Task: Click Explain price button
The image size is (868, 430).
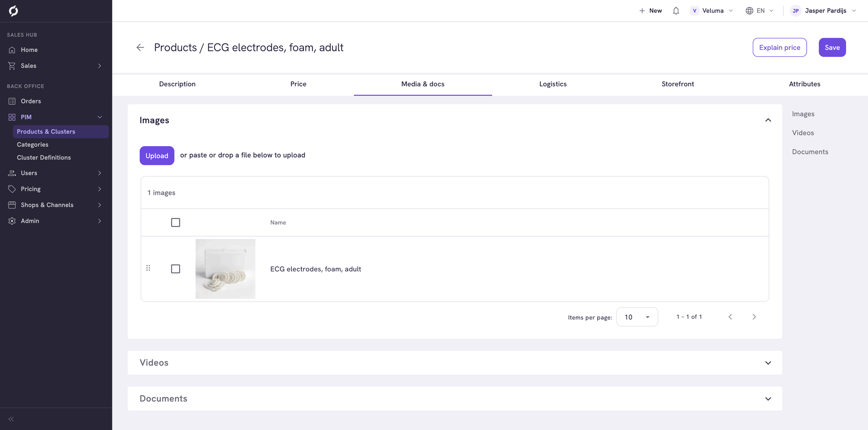Action: click(780, 47)
